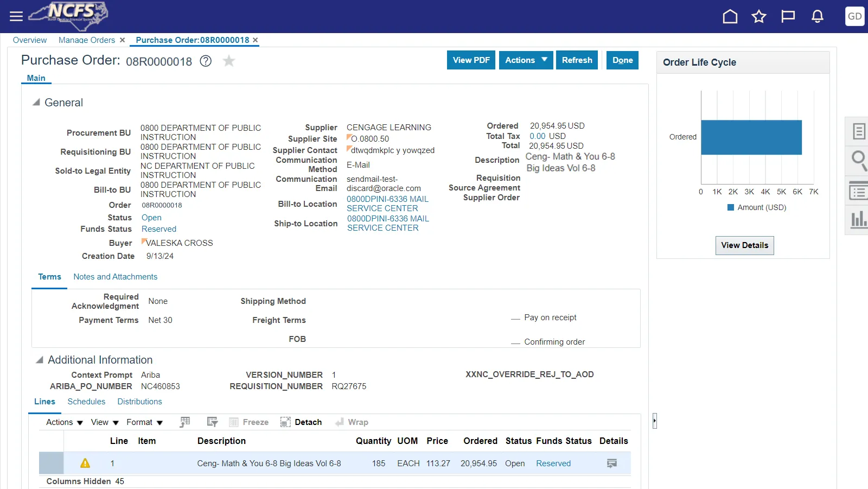This screenshot has height=489, width=868.
Task: Click the help question mark icon
Action: pos(206,61)
